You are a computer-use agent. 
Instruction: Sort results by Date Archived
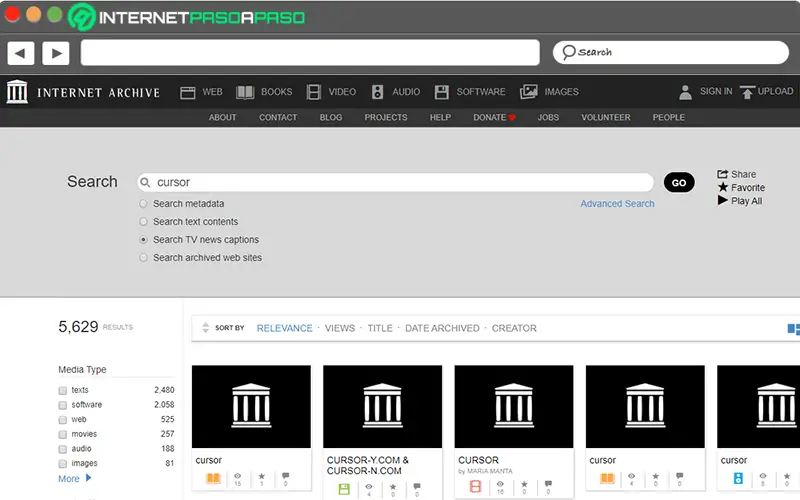(442, 328)
